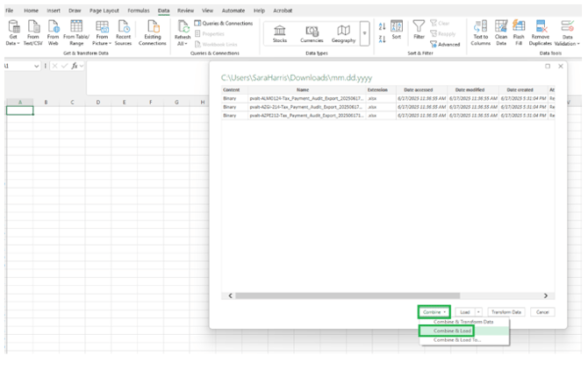This screenshot has height=377, width=588.
Task: Click the Load button
Action: 465,312
